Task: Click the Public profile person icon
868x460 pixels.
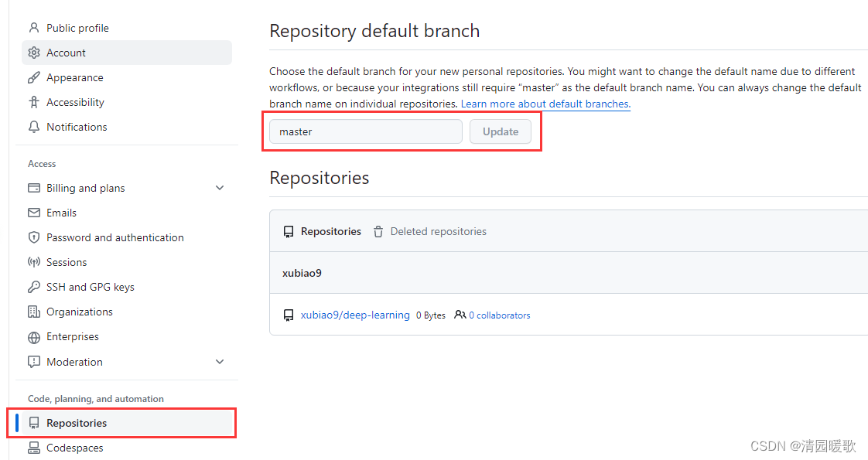Action: point(34,28)
